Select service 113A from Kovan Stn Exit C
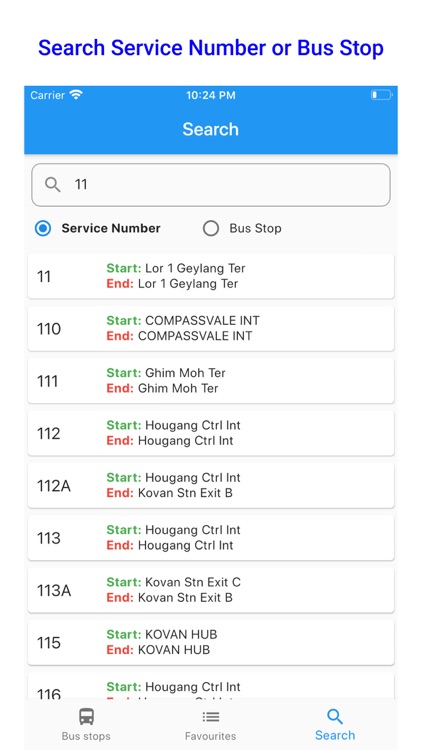 coord(211,590)
